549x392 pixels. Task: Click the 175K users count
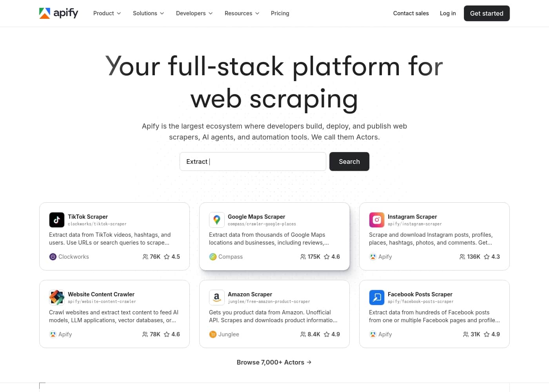point(314,257)
